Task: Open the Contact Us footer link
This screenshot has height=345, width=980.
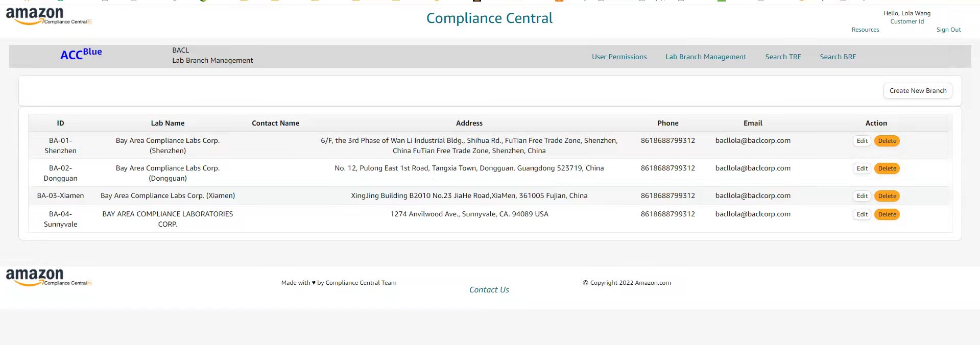Action: coord(489,290)
